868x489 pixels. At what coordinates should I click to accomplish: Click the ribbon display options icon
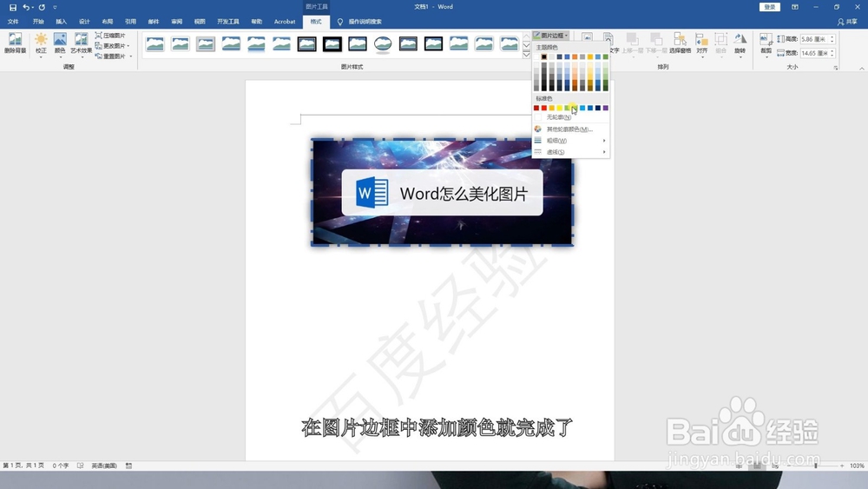click(x=795, y=7)
